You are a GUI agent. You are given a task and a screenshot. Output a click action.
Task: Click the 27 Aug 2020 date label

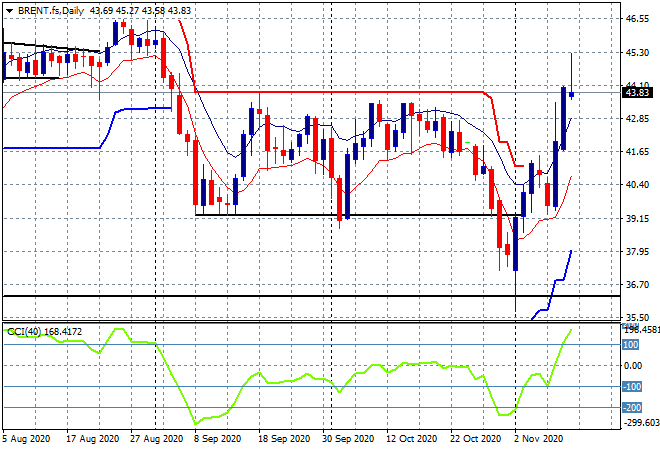[x=157, y=439]
